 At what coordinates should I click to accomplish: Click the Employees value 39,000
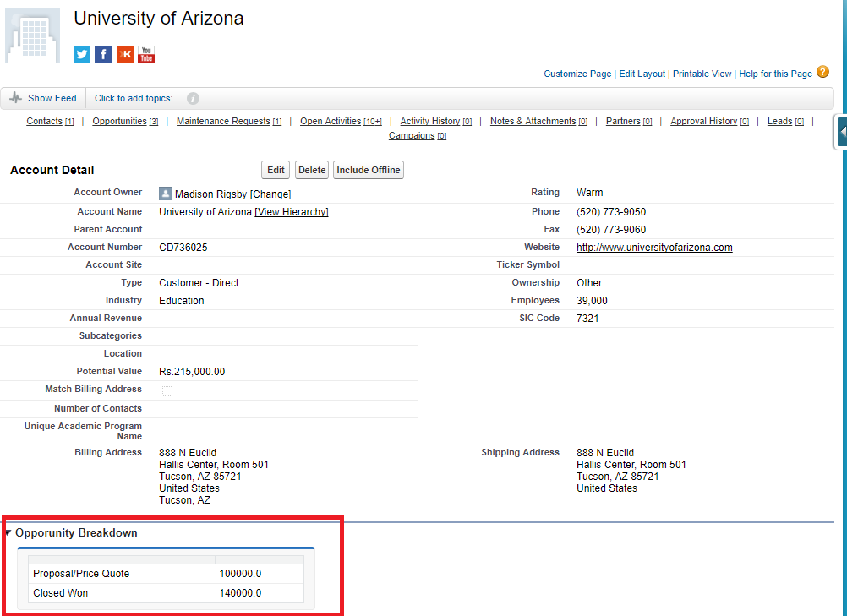[x=592, y=301]
